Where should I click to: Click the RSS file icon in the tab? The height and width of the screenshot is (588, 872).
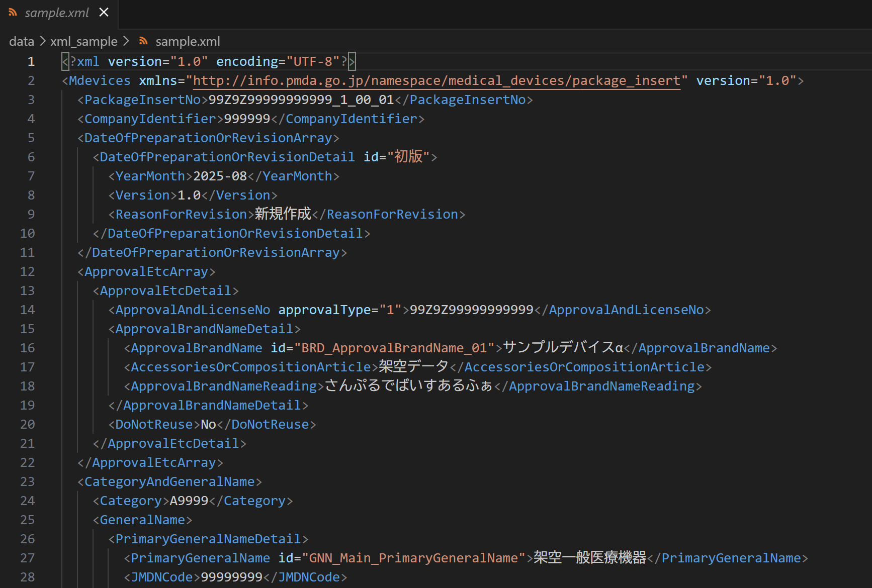coord(13,13)
